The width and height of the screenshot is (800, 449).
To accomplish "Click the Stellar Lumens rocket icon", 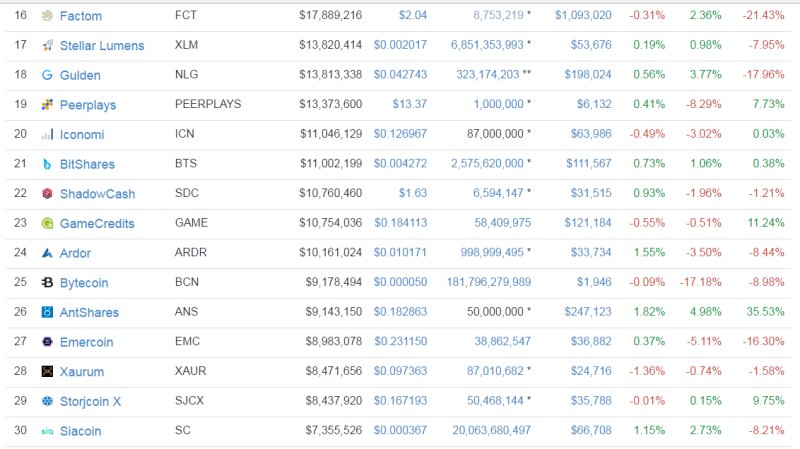I will [47, 46].
